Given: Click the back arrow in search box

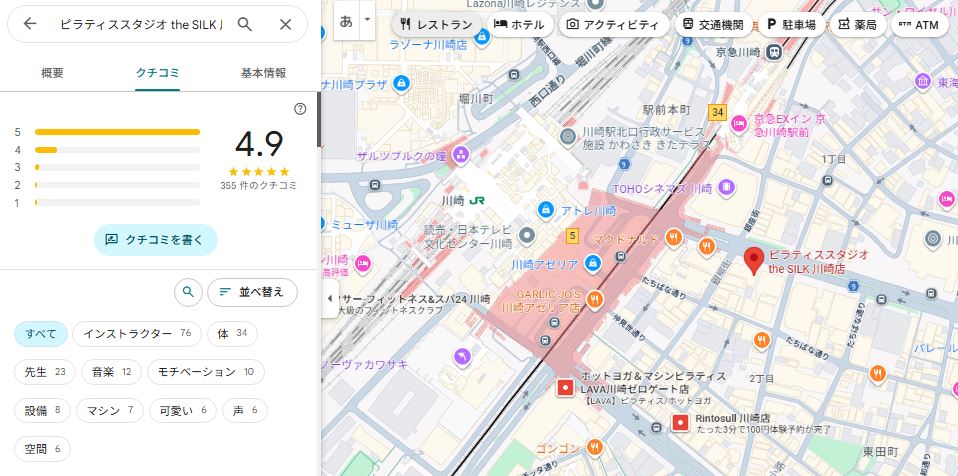Looking at the screenshot, I should pos(30,24).
